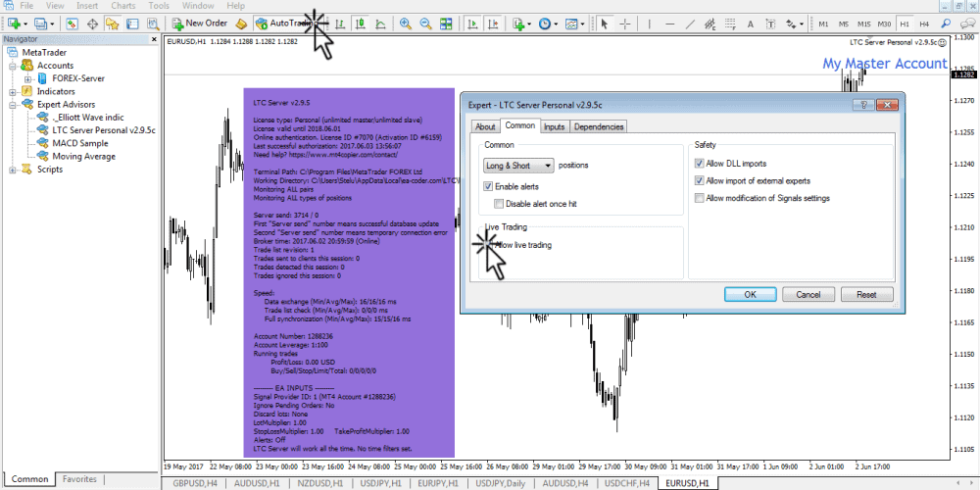Open the GBPUSD,H4 chart tab
This screenshot has height=490, width=980.
tap(193, 484)
